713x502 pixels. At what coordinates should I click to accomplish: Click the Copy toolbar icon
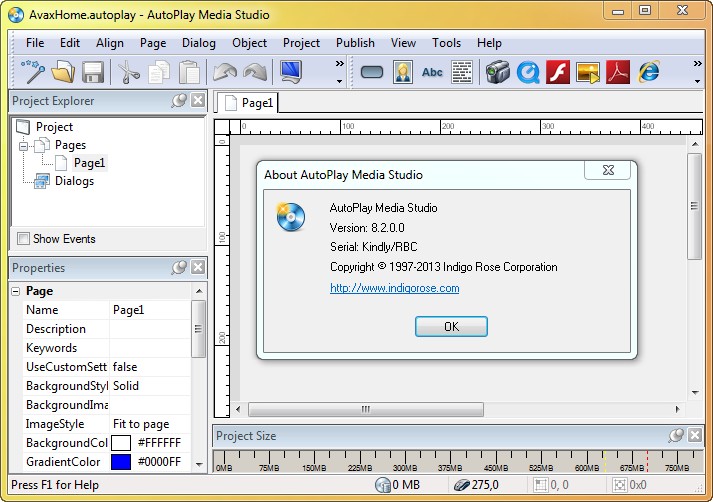[x=159, y=72]
